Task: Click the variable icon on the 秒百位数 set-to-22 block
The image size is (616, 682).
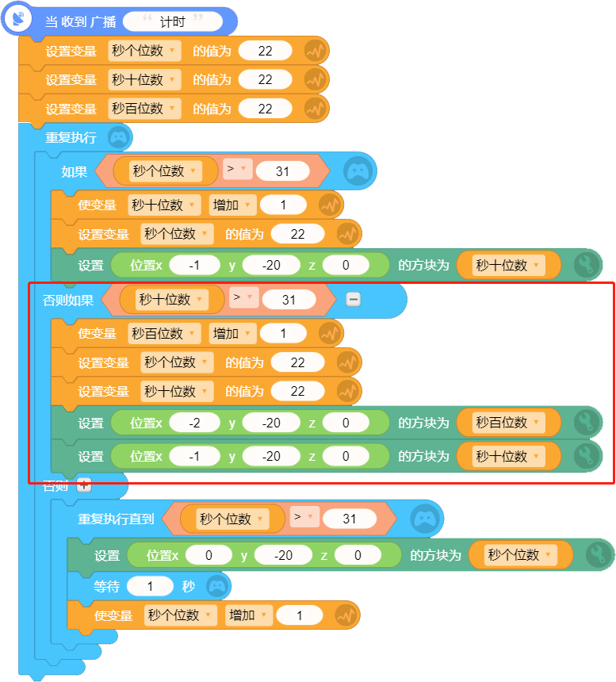Action: click(316, 109)
